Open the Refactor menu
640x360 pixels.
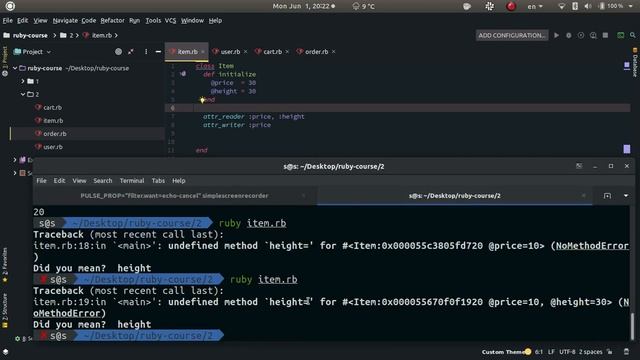[x=112, y=20]
